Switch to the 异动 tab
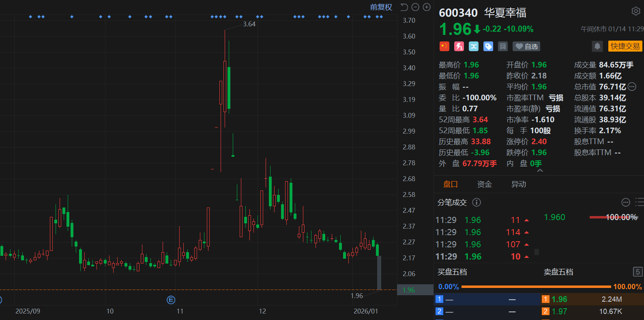Screen dimensions: 644x320 [518, 184]
